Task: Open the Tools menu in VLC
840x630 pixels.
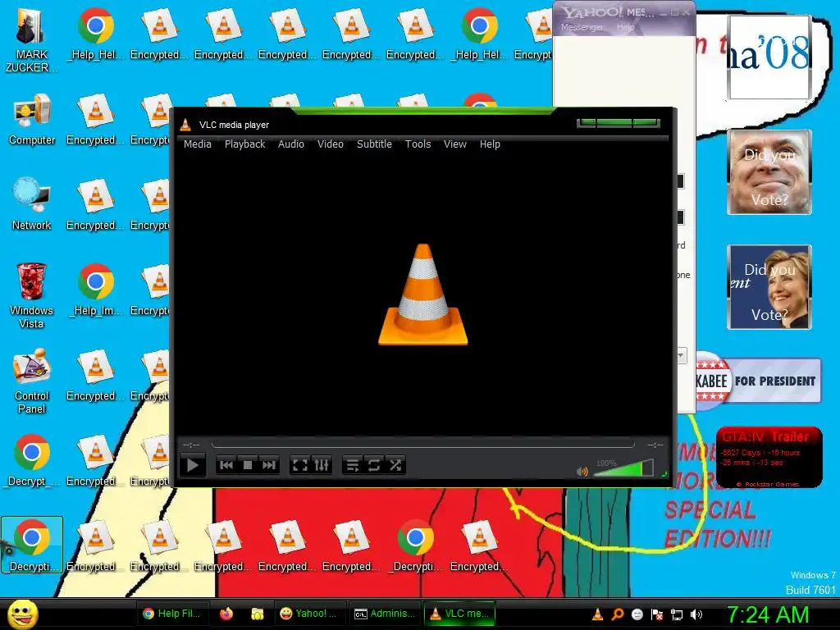Action: point(418,144)
